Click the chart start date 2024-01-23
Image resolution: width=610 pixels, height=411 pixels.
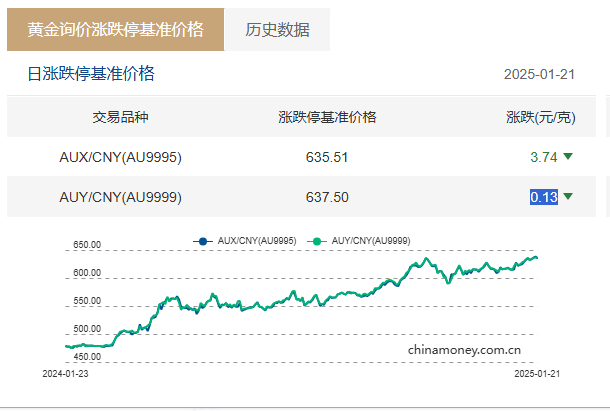(65, 374)
